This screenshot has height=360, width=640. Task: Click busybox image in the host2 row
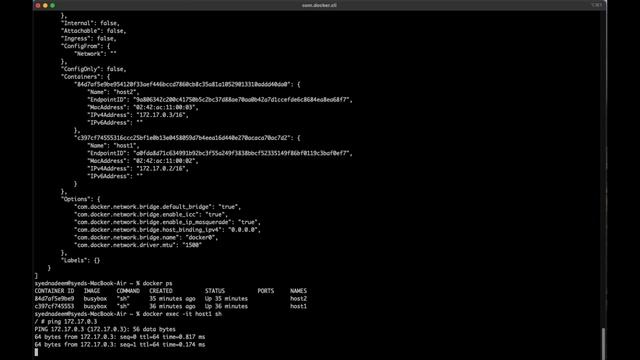(95, 299)
